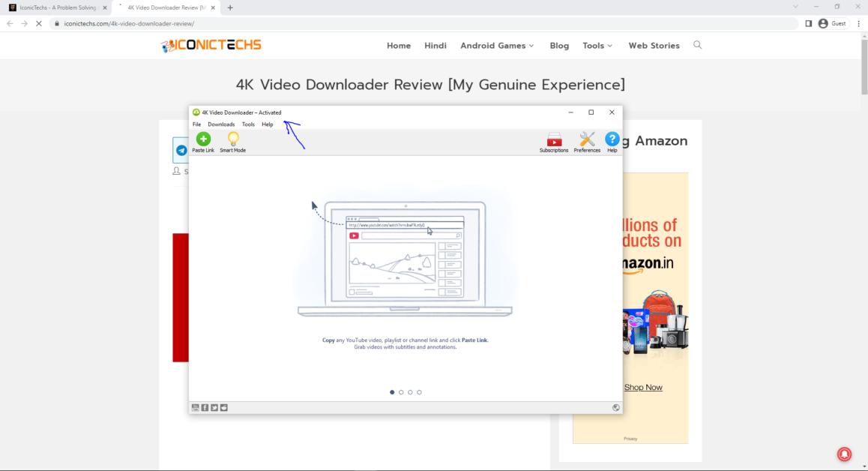Open Facebook icon in downloader status bar

205,407
